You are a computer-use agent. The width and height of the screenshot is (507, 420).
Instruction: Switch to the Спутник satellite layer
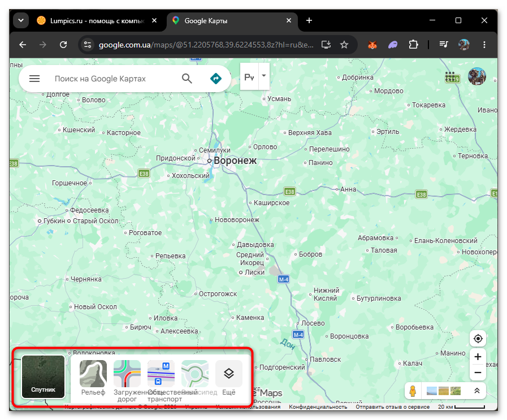(44, 376)
